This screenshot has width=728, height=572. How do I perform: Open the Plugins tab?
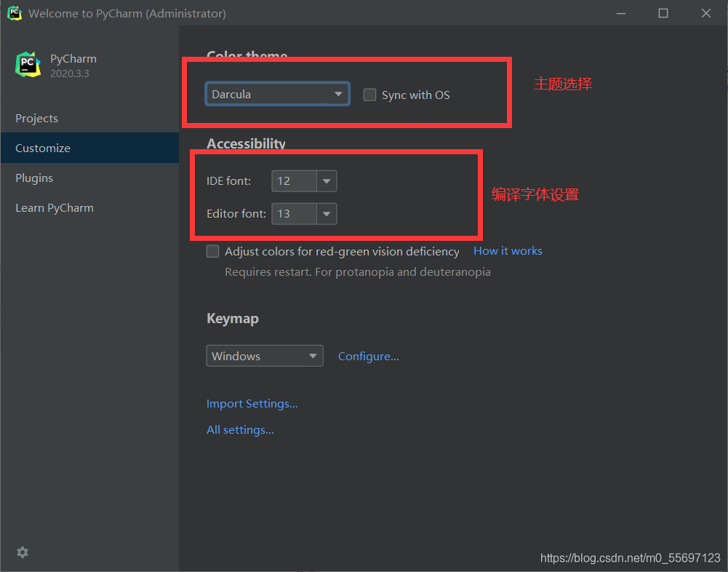pyautogui.click(x=90, y=178)
